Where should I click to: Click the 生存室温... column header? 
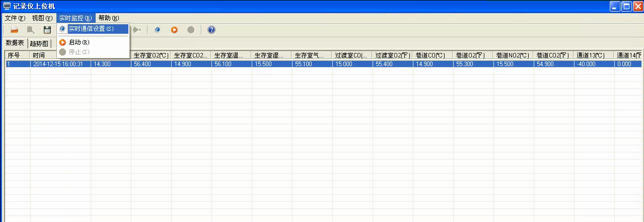tap(232, 55)
